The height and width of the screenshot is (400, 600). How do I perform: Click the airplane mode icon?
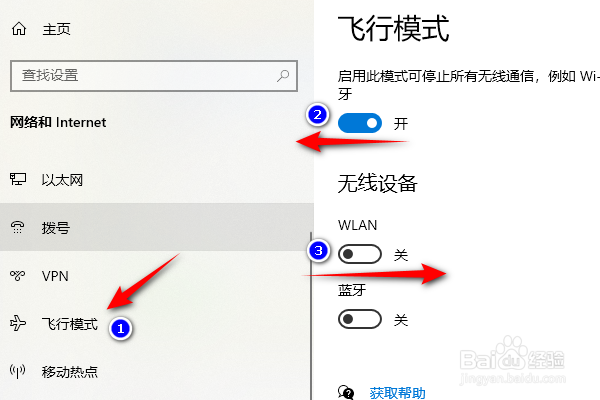pos(18,323)
